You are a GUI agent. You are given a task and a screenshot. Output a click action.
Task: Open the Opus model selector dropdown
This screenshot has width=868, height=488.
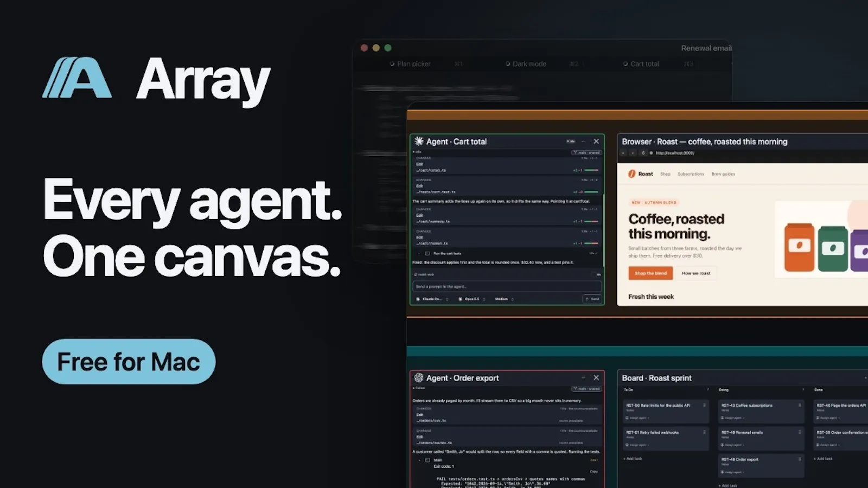[x=471, y=299]
